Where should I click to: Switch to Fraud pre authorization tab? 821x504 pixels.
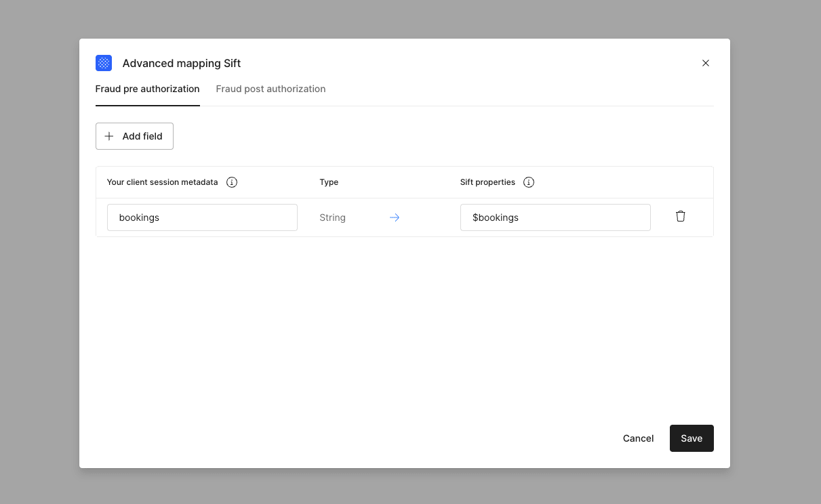pyautogui.click(x=148, y=89)
